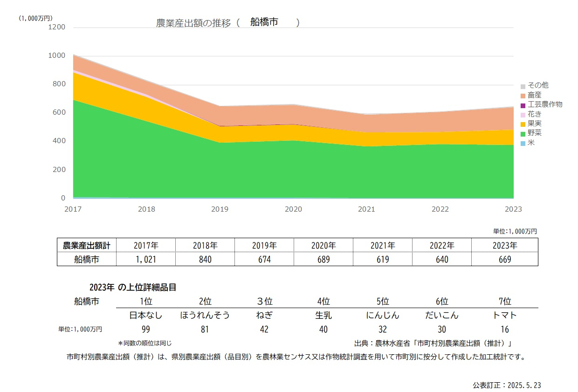The image size is (578, 392).
Task: Click the table header 2018年
Action: click(x=205, y=245)
